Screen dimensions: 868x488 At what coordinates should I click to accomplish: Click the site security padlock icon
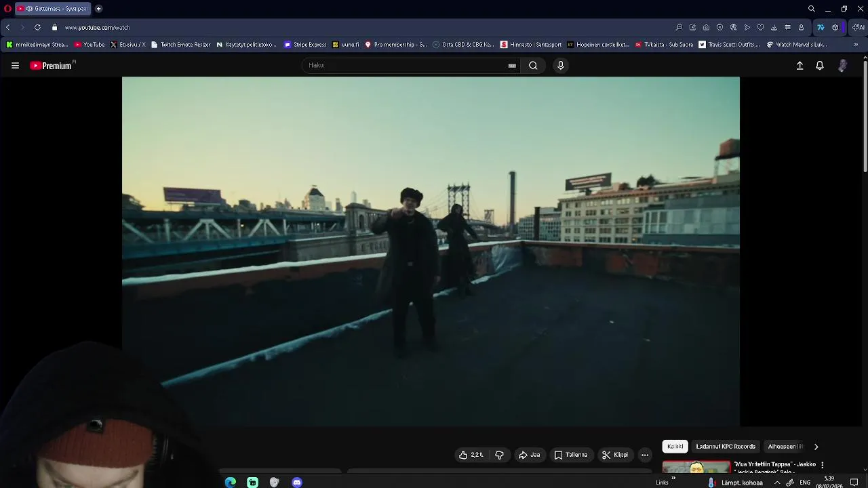55,28
